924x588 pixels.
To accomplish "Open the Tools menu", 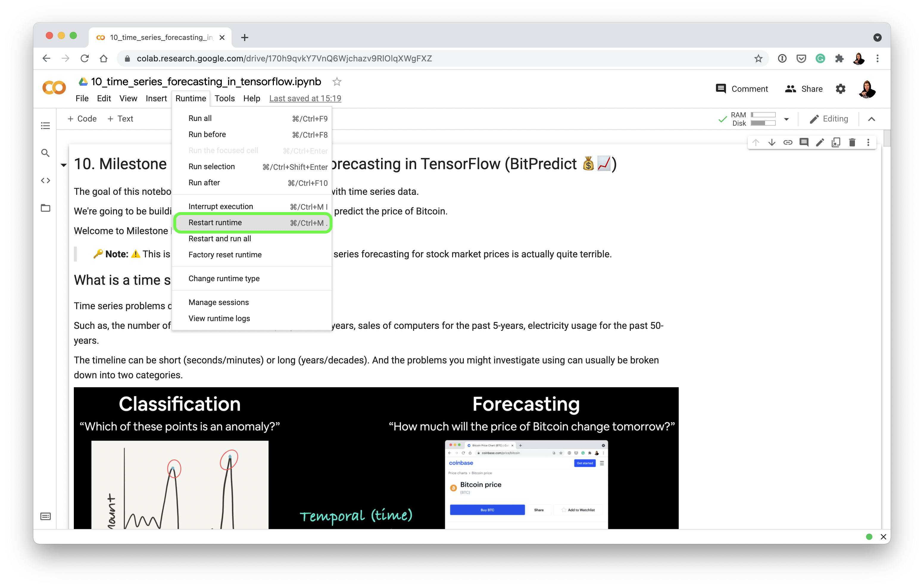I will click(x=224, y=98).
